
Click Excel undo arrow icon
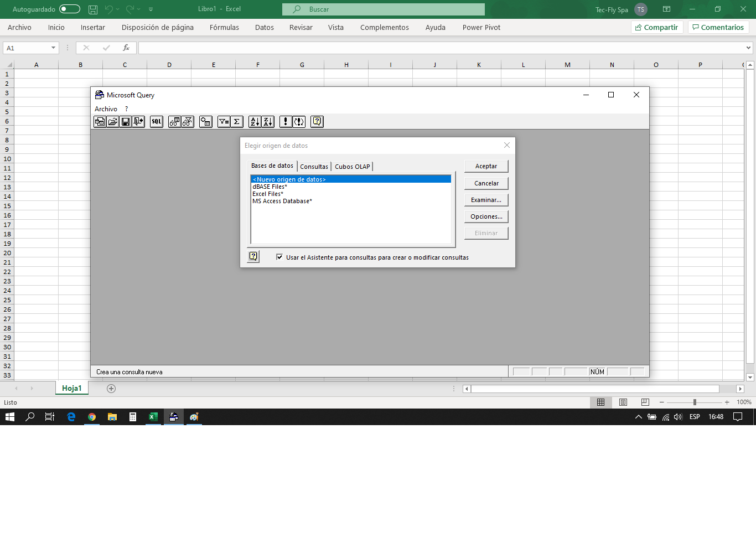pos(109,9)
